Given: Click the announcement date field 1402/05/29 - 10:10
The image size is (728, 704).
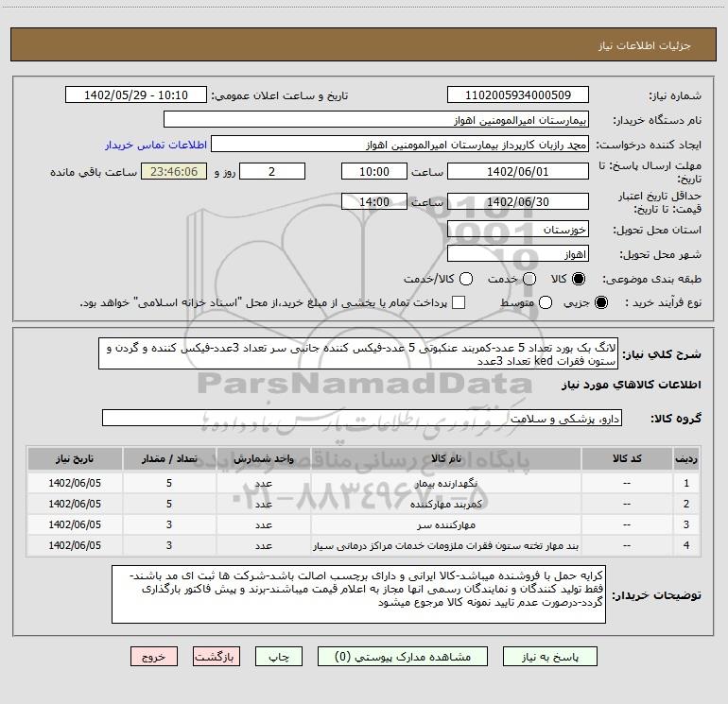Looking at the screenshot, I should [x=136, y=95].
